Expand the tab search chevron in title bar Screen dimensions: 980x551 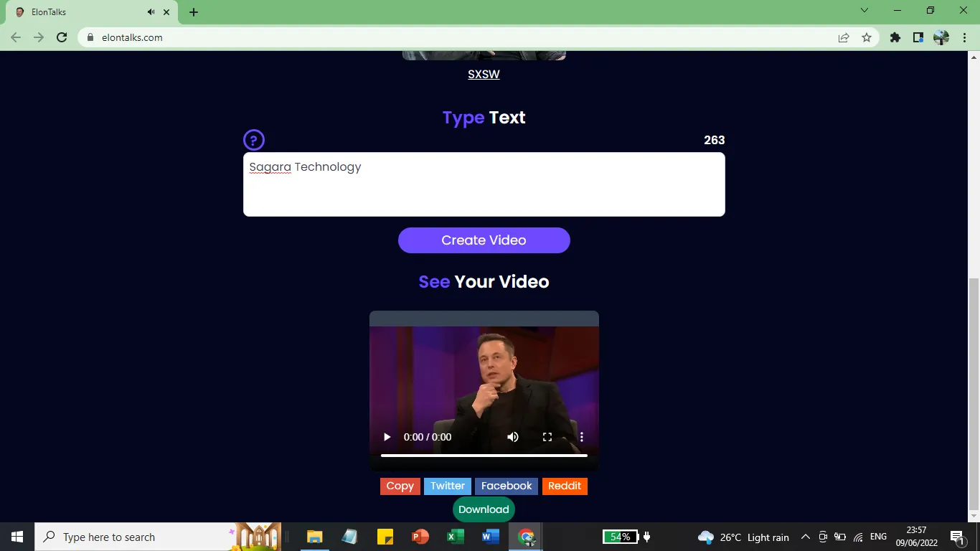tap(864, 11)
